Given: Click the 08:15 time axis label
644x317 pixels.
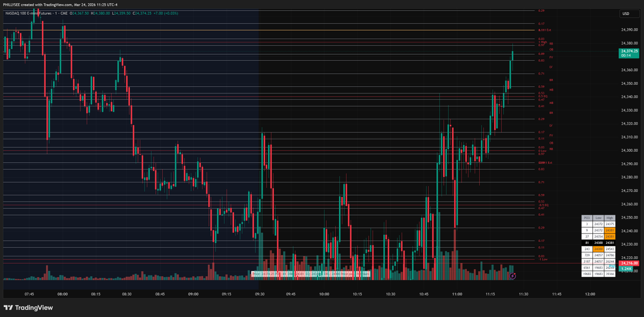Looking at the screenshot, I should 95,294.
